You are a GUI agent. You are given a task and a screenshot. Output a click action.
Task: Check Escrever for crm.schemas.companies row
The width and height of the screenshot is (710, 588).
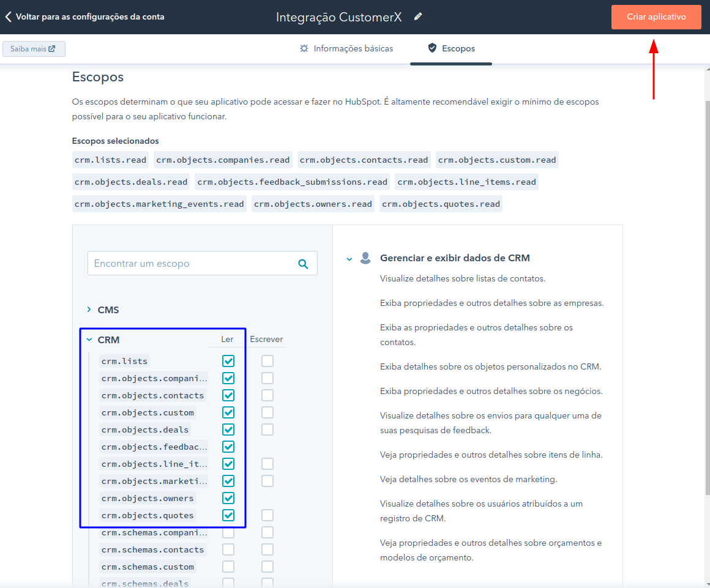(267, 533)
